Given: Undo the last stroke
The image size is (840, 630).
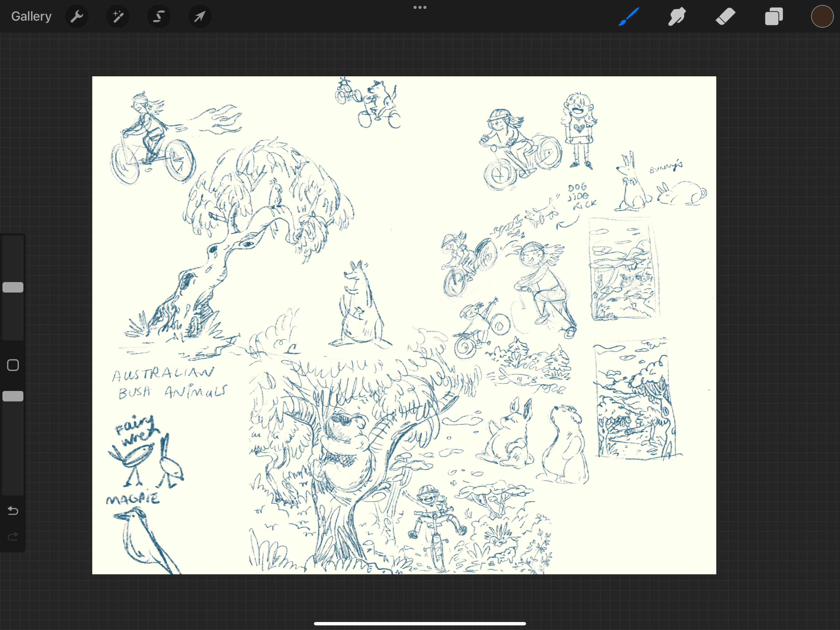Looking at the screenshot, I should coord(13,511).
